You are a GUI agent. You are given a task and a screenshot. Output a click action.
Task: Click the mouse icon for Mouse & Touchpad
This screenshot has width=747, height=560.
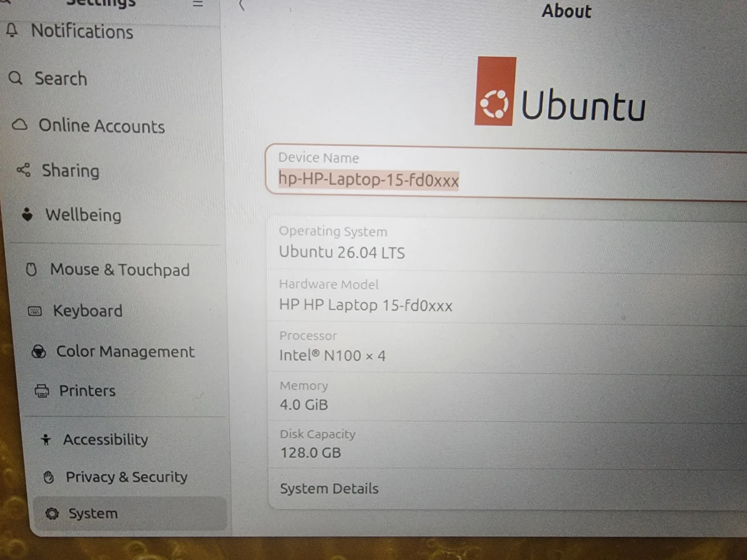tap(32, 269)
